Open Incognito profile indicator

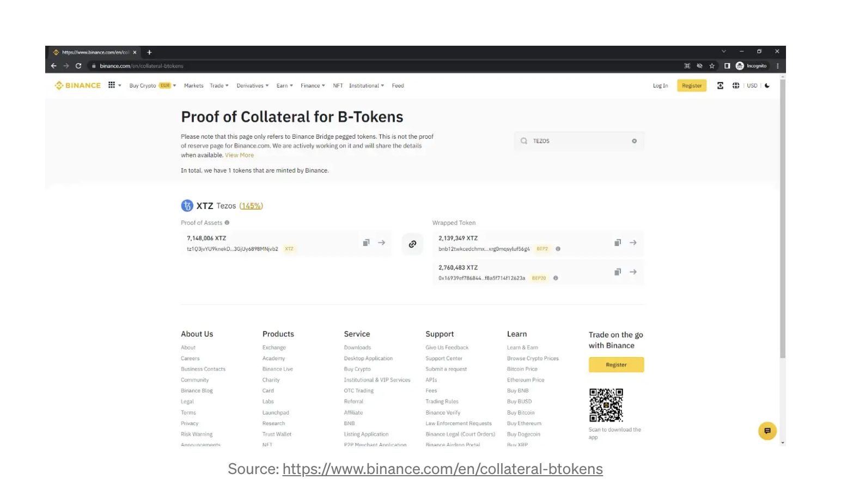(751, 66)
